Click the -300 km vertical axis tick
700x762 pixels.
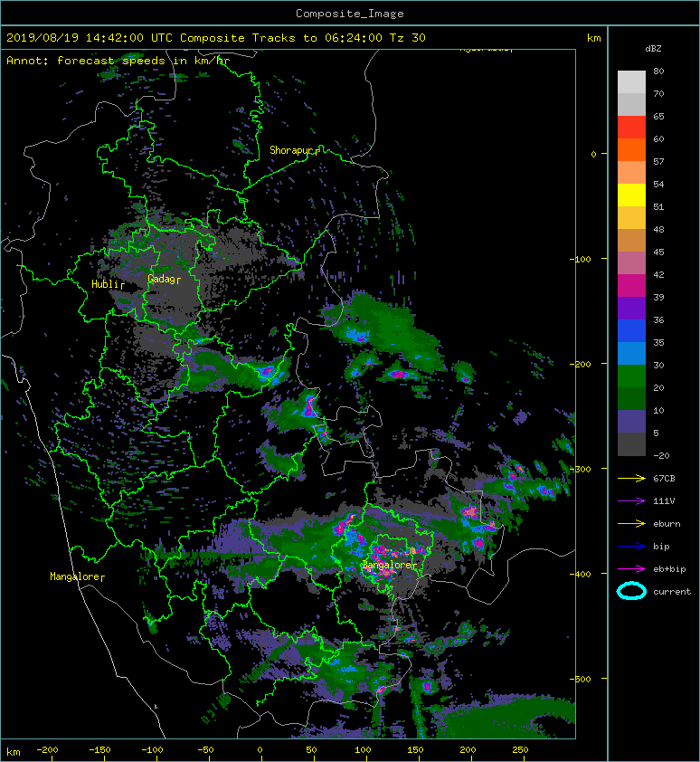click(581, 469)
